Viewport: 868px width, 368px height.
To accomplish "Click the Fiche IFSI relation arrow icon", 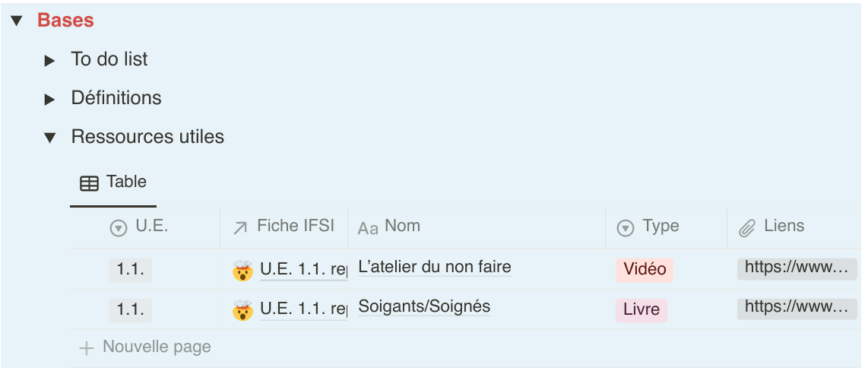I will pyautogui.click(x=240, y=227).
